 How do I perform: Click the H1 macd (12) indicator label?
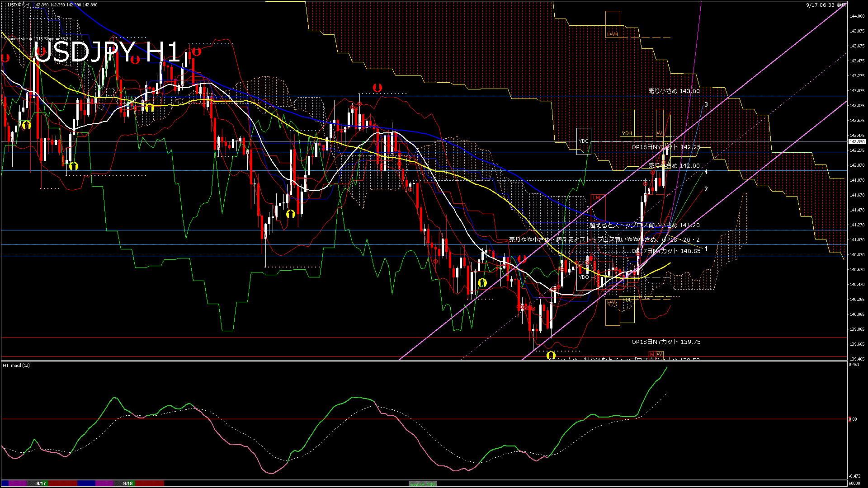[x=16, y=365]
